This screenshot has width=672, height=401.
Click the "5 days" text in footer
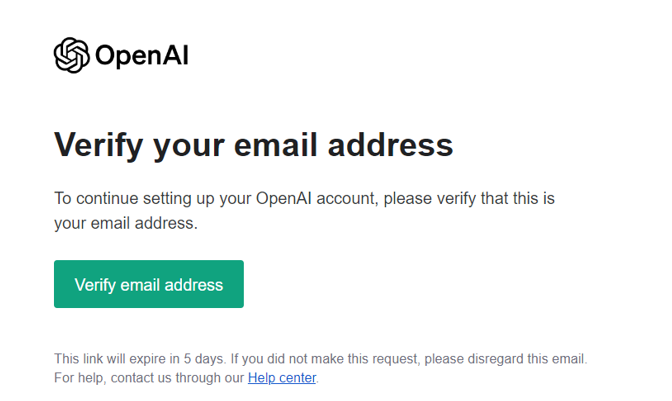click(x=204, y=359)
